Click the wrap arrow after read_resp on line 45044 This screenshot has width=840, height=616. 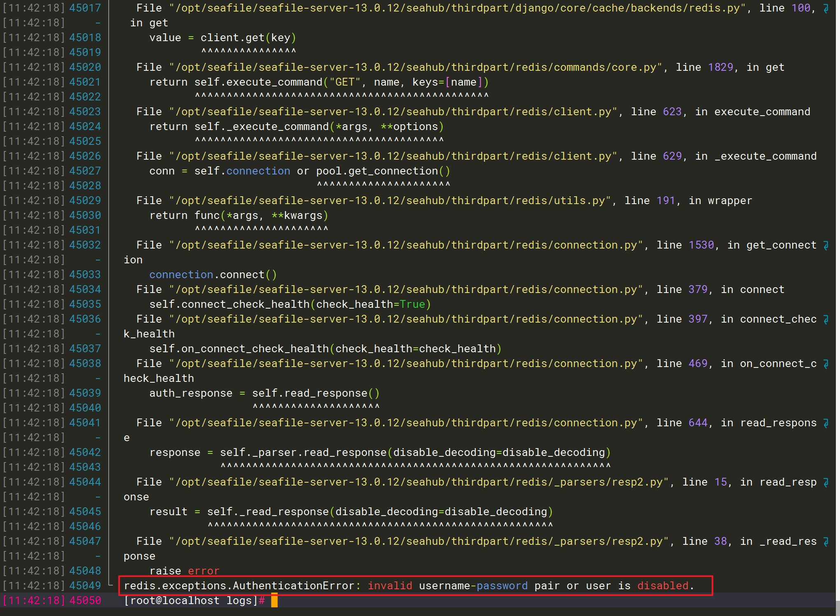pyautogui.click(x=826, y=482)
